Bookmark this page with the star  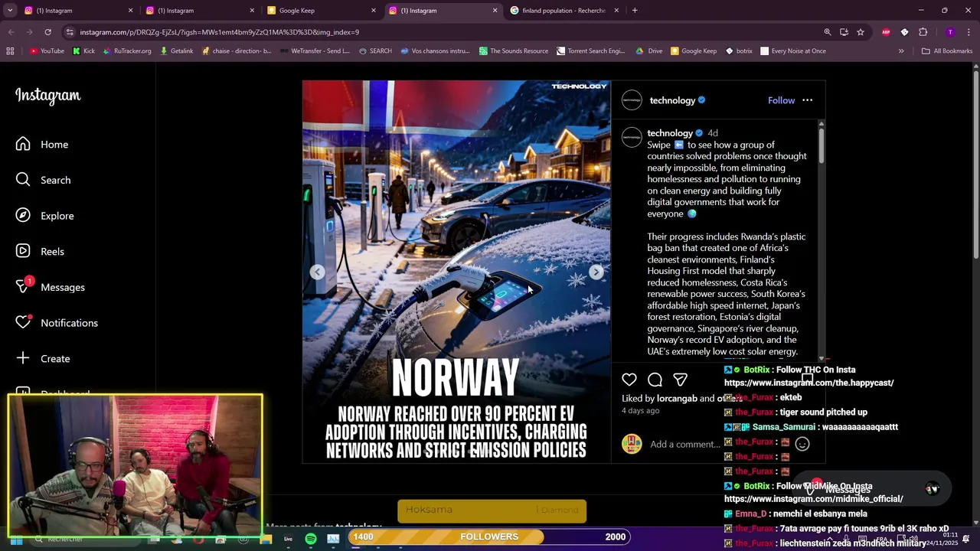[861, 32]
